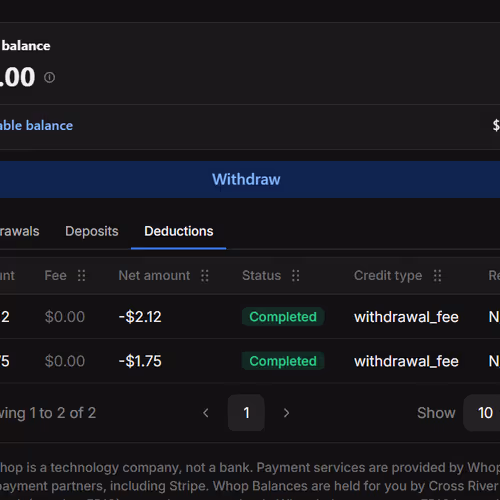500x500 pixels.
Task: Go to the previous page arrow
Action: pos(206,413)
